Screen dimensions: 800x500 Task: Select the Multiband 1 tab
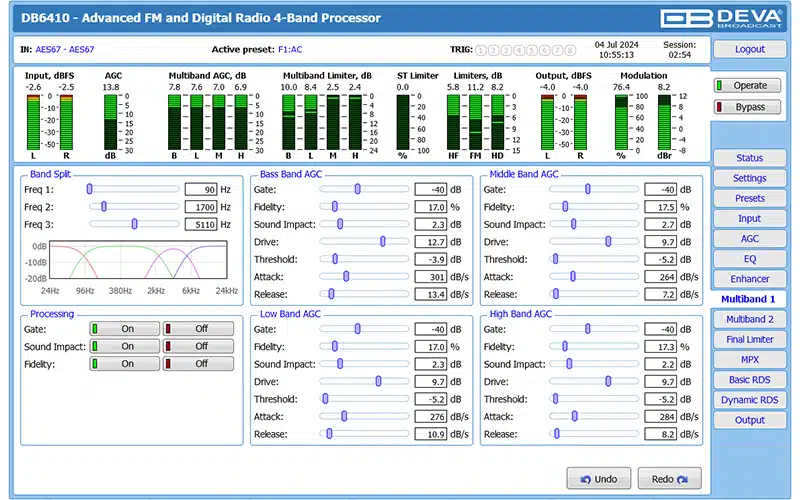(748, 299)
